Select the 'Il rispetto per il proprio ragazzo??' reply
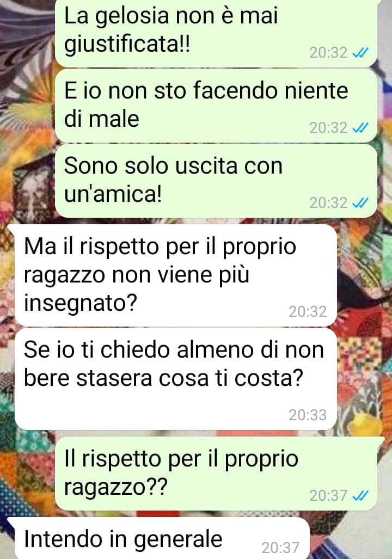The image size is (392, 559). point(216,474)
